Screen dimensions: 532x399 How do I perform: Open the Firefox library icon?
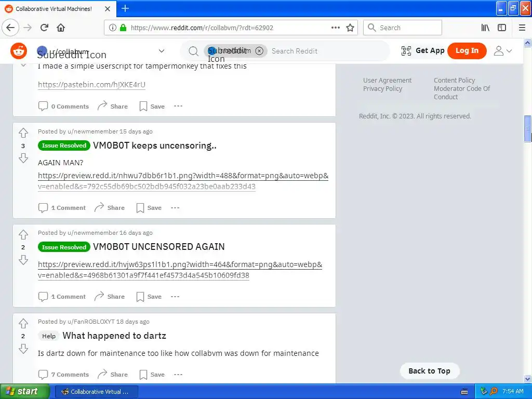tap(485, 28)
